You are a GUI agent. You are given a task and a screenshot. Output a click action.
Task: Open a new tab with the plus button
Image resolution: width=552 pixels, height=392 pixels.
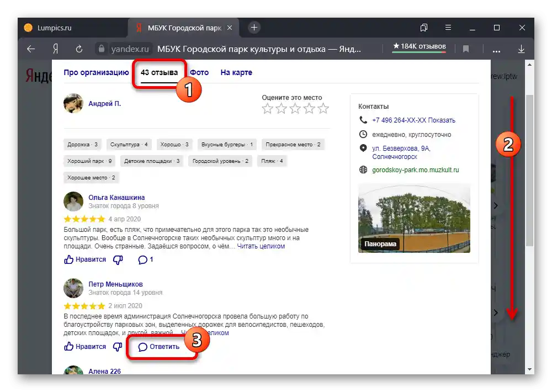[254, 28]
